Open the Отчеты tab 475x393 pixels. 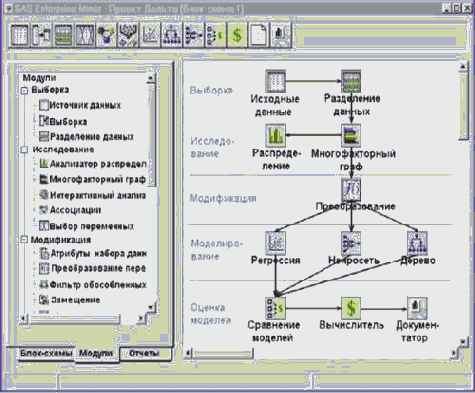[x=144, y=353]
